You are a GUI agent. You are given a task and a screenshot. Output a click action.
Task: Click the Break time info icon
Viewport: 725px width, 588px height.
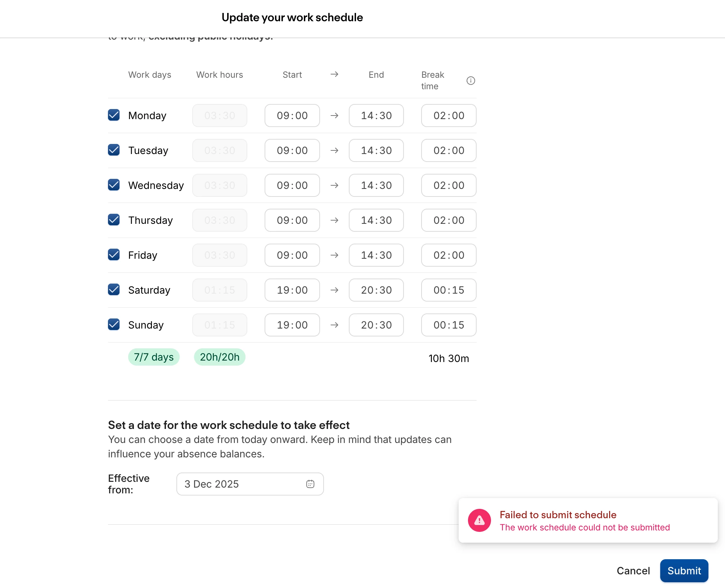[x=470, y=81]
